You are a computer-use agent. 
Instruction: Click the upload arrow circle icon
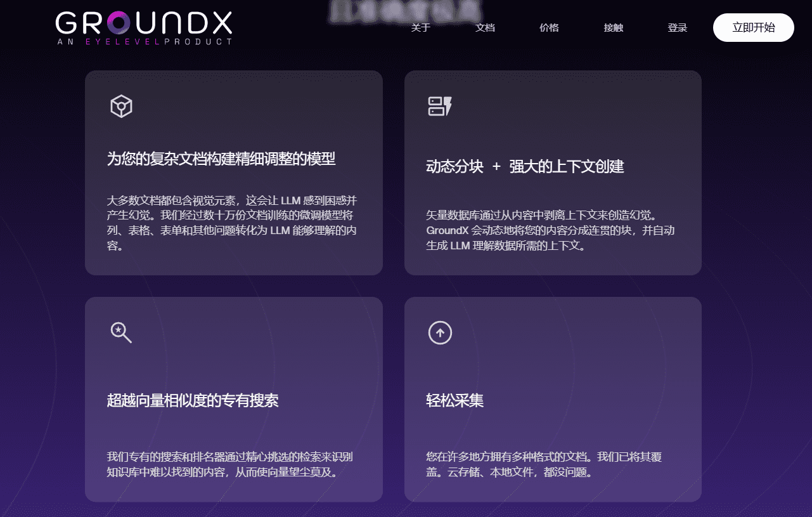440,332
